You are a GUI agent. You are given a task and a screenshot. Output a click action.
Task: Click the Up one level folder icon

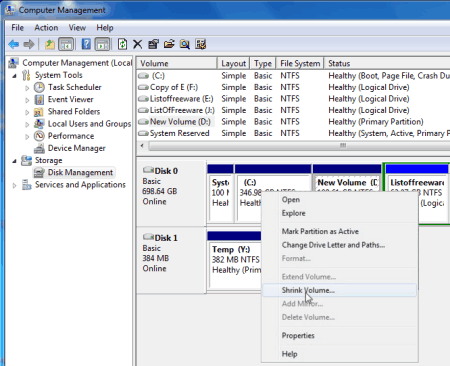(50, 44)
